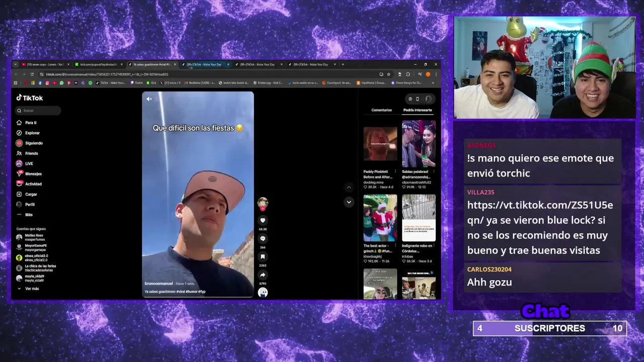This screenshot has height=362, width=644.
Task: Click VILLA235's vt.tiktok.com chat link
Action: (x=540, y=212)
